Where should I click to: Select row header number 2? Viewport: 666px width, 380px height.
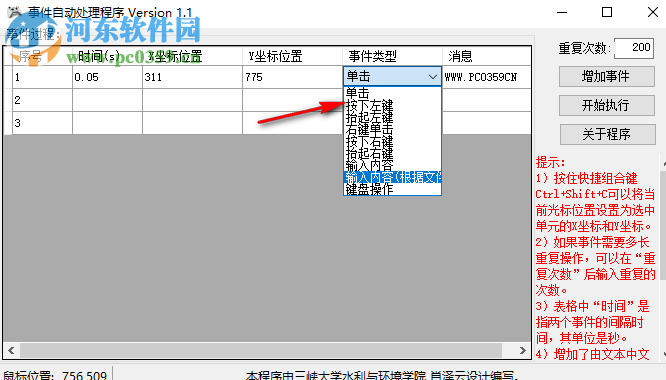pos(42,100)
